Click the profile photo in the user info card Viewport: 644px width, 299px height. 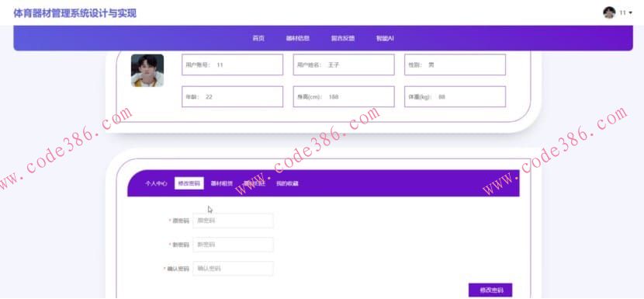point(147,71)
